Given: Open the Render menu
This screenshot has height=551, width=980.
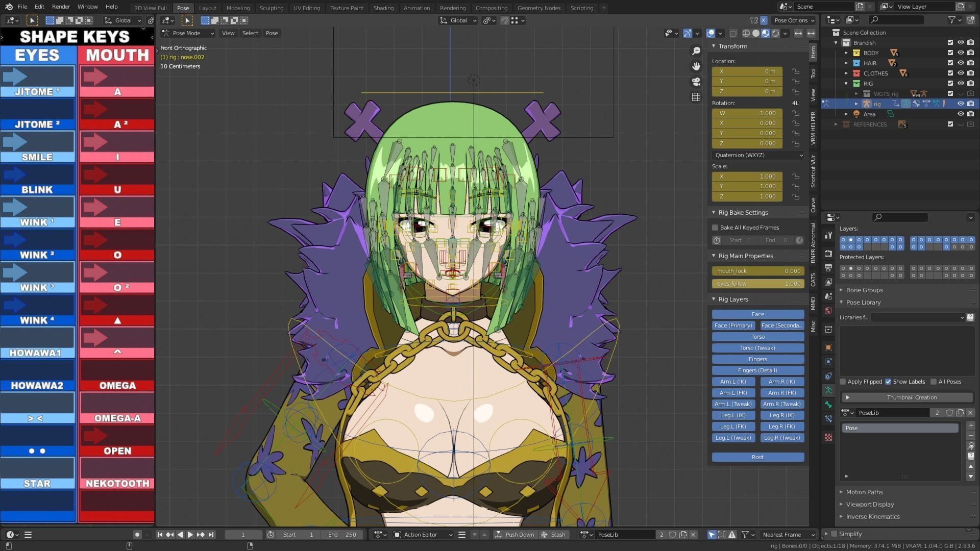Looking at the screenshot, I should coord(61,7).
